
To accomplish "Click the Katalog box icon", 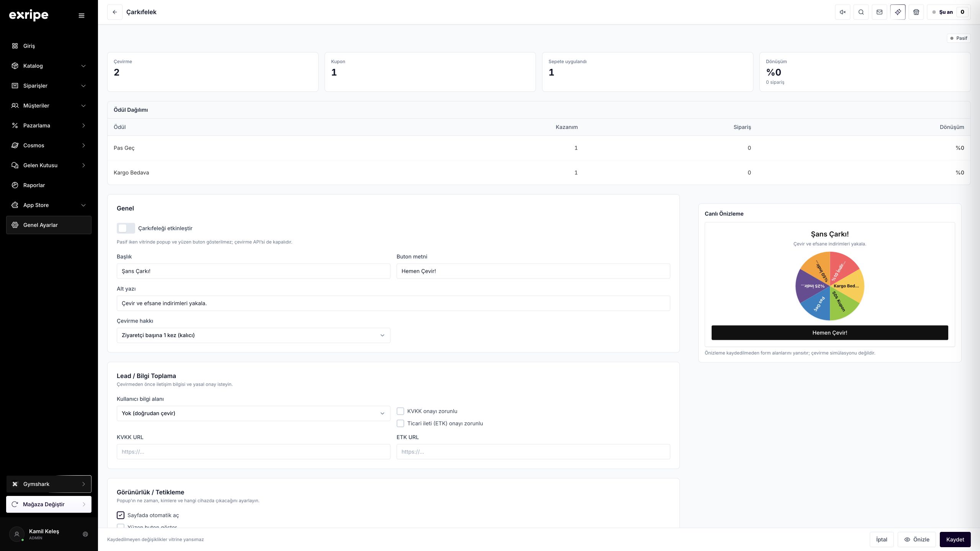I will 15,66.
